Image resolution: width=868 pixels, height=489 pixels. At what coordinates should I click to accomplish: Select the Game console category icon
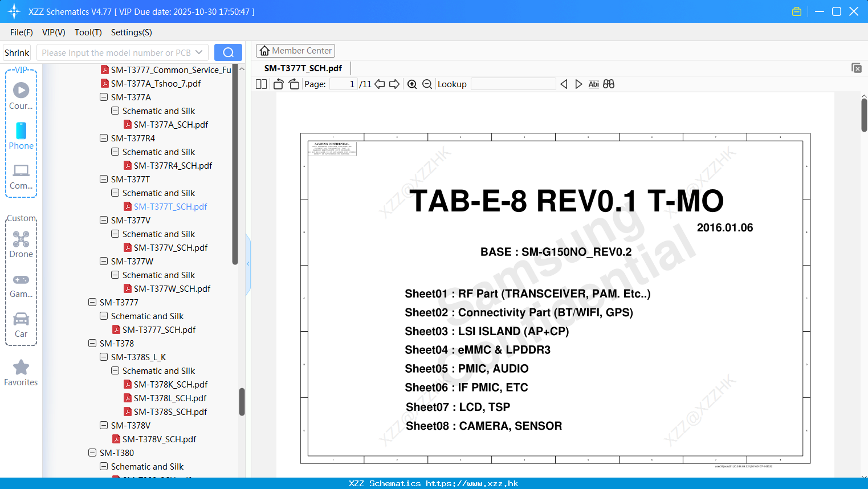[21, 285]
